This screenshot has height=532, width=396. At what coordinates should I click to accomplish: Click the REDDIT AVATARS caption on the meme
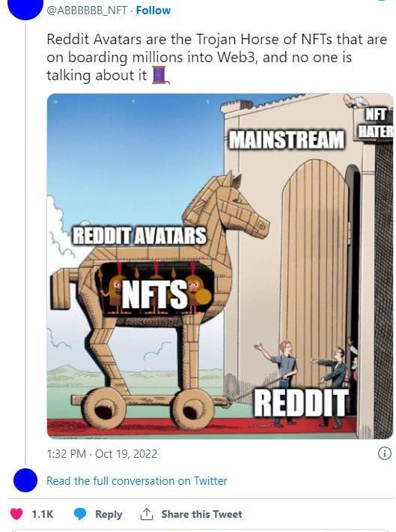(139, 235)
